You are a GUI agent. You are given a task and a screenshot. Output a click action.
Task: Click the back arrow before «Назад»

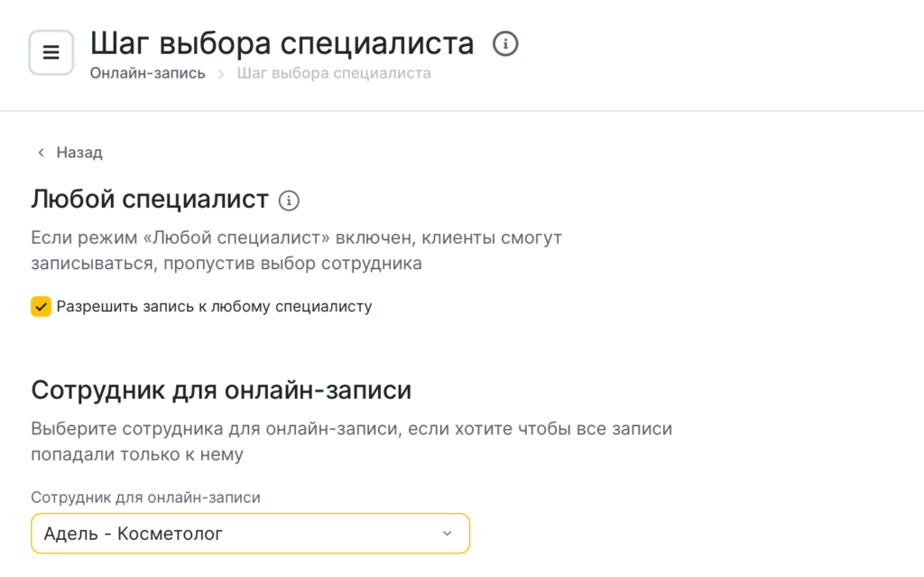[41, 153]
